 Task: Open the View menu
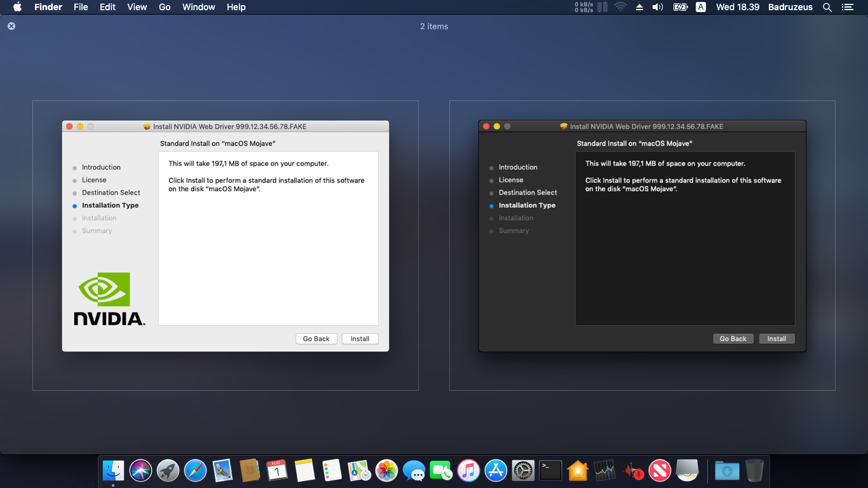click(x=137, y=7)
